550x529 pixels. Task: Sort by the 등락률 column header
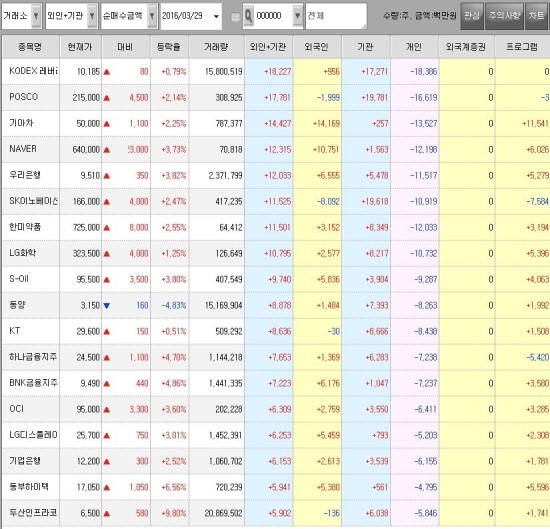point(169,47)
